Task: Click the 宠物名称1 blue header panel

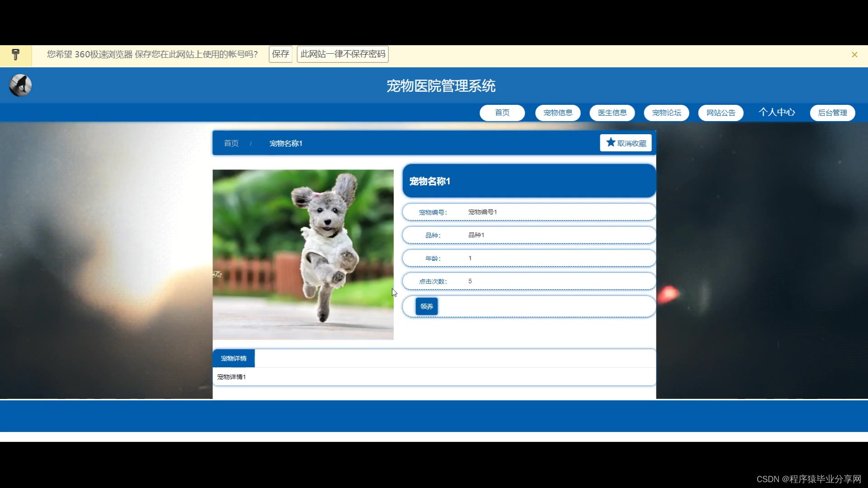Action: point(528,181)
